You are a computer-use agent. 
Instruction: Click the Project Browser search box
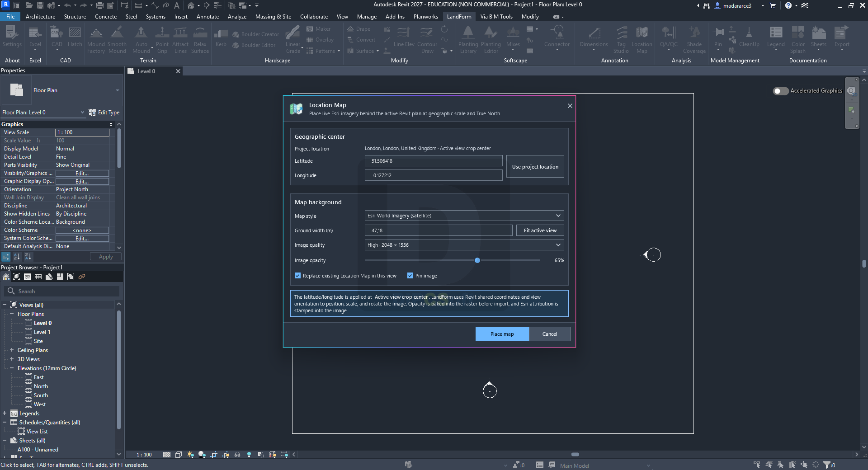click(x=62, y=291)
